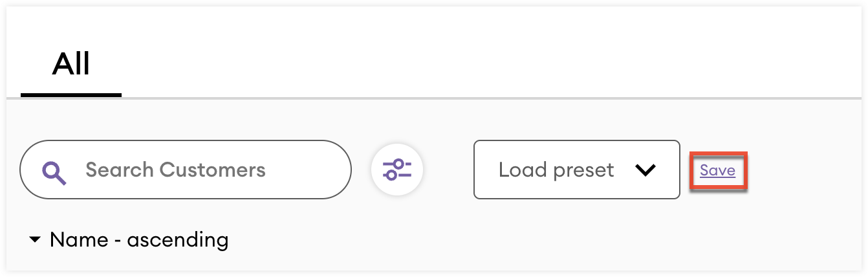Select the underlined All tab header

71,65
